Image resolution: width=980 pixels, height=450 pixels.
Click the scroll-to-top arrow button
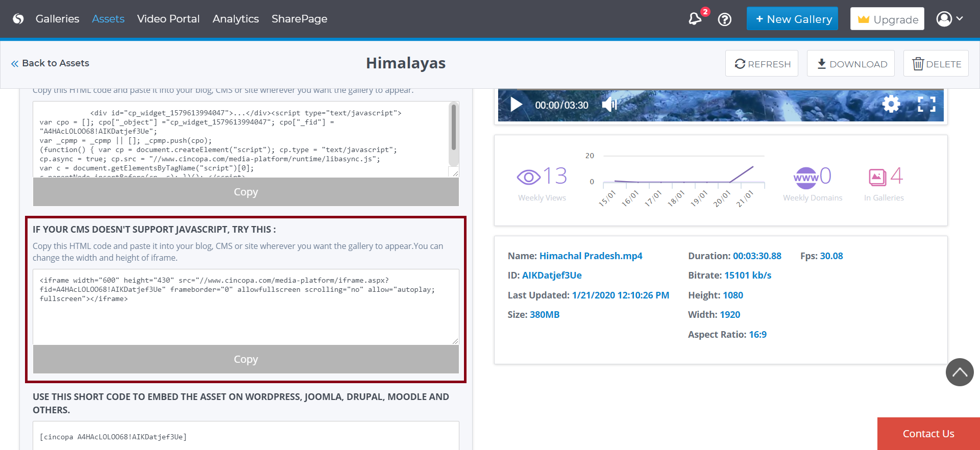[x=959, y=372]
